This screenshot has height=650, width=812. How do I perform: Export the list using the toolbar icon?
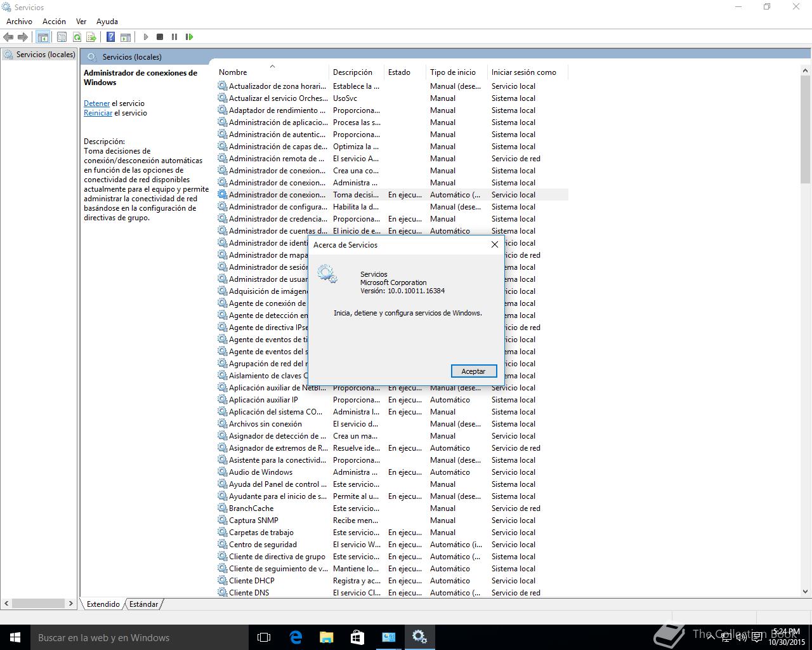pos(91,37)
